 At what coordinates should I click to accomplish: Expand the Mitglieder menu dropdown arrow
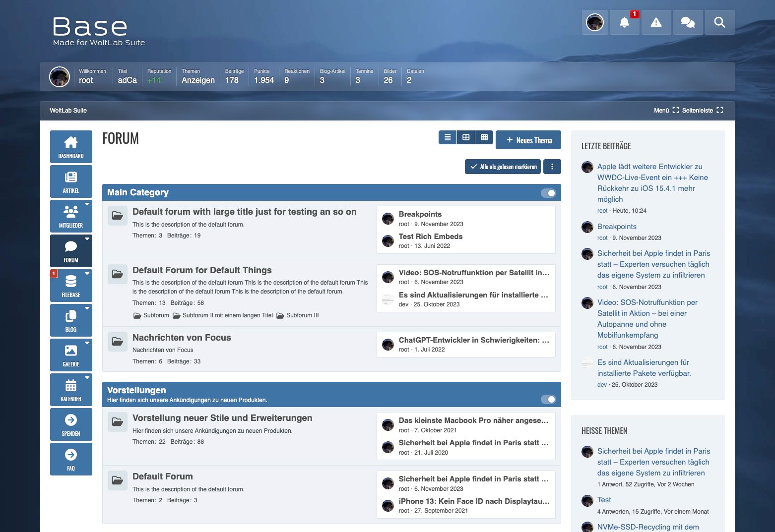(87, 204)
